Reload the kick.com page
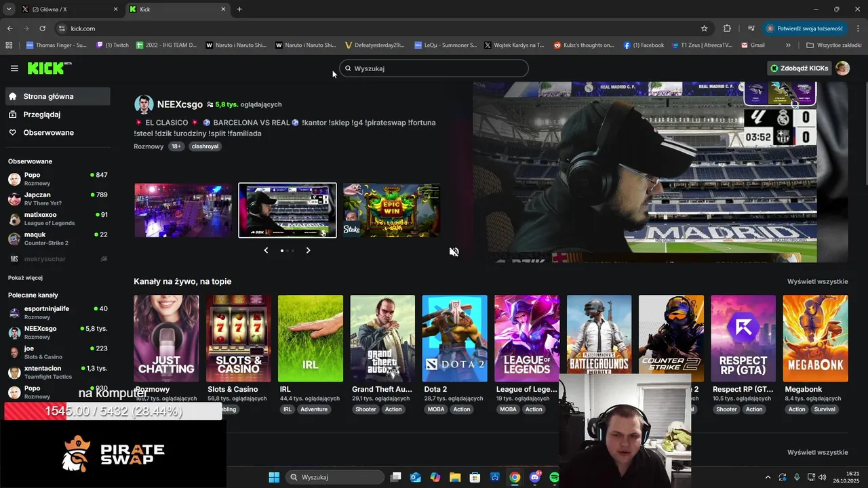Image resolution: width=868 pixels, height=488 pixels. click(x=42, y=28)
